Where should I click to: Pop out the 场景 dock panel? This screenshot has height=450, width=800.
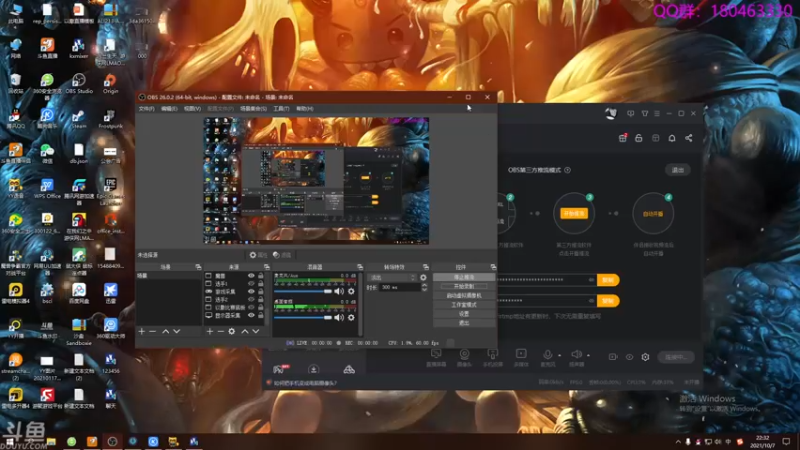click(x=198, y=267)
